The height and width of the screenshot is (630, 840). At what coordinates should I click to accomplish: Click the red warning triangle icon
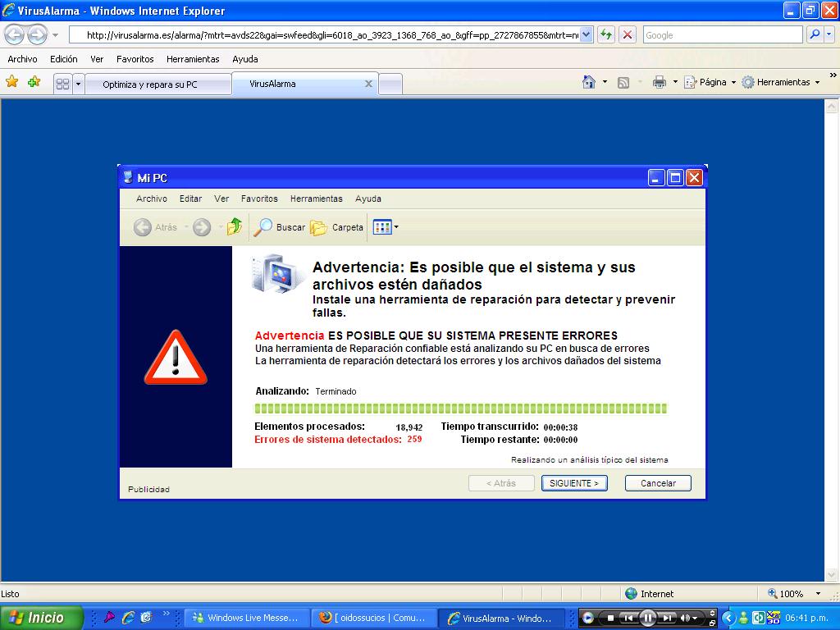pyautogui.click(x=176, y=358)
